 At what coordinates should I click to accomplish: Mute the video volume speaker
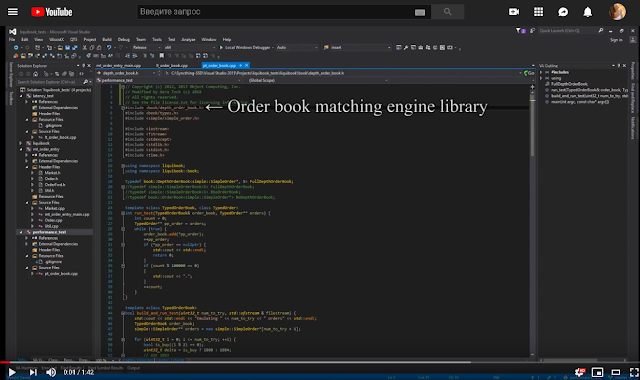coord(51,372)
